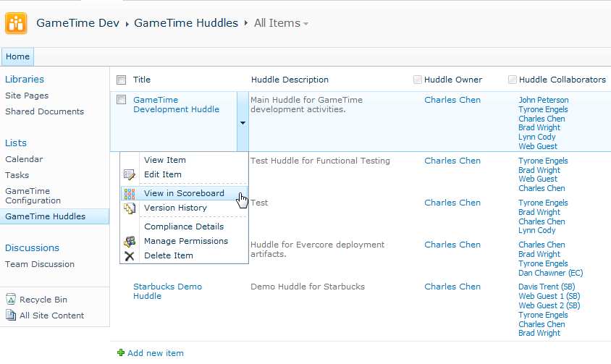Click the orange GameTime site logo icon

(x=16, y=23)
